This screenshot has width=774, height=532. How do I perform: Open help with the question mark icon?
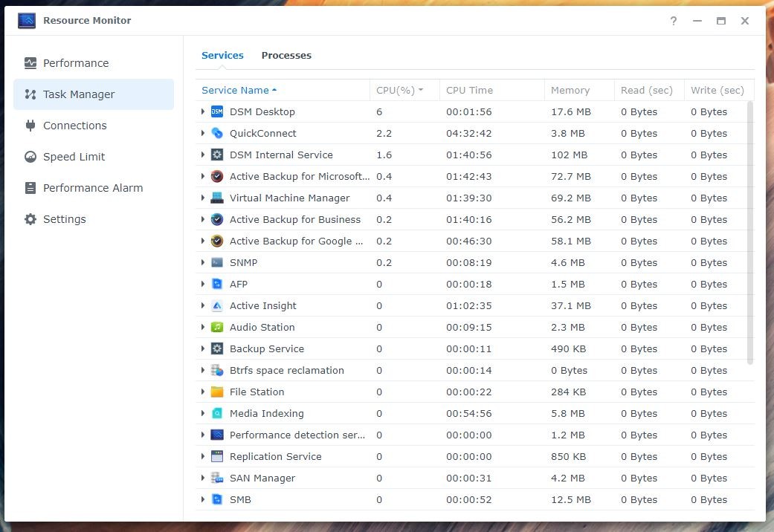coord(674,21)
